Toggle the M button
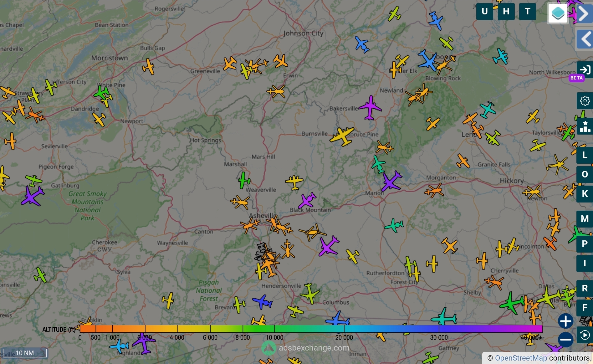The width and height of the screenshot is (593, 364). pos(585,219)
